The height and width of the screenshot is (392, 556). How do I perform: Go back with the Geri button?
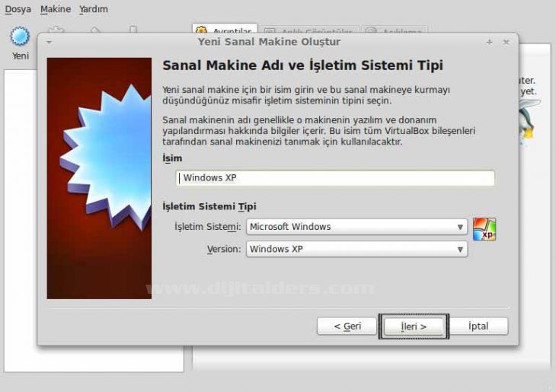tap(347, 326)
